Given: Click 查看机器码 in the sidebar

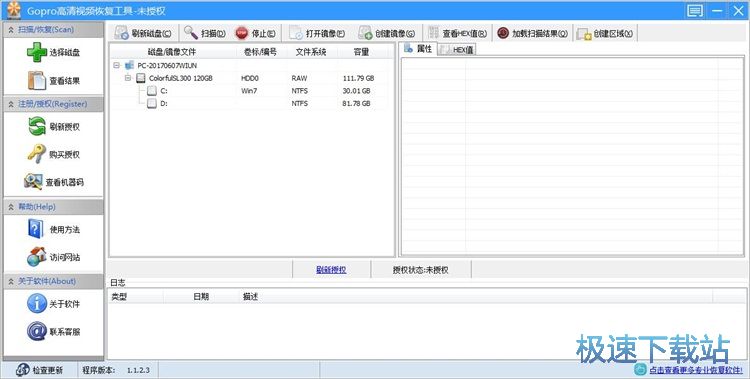Looking at the screenshot, I should pyautogui.click(x=54, y=182).
